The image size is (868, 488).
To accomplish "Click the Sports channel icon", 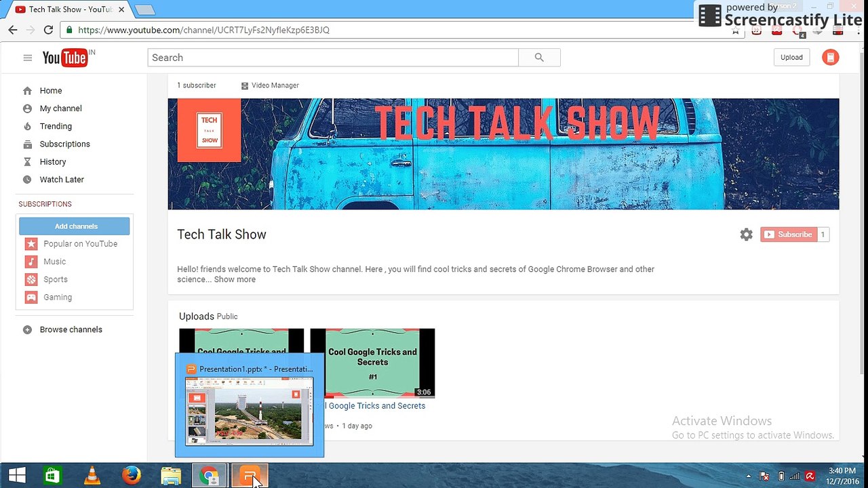I will point(31,279).
